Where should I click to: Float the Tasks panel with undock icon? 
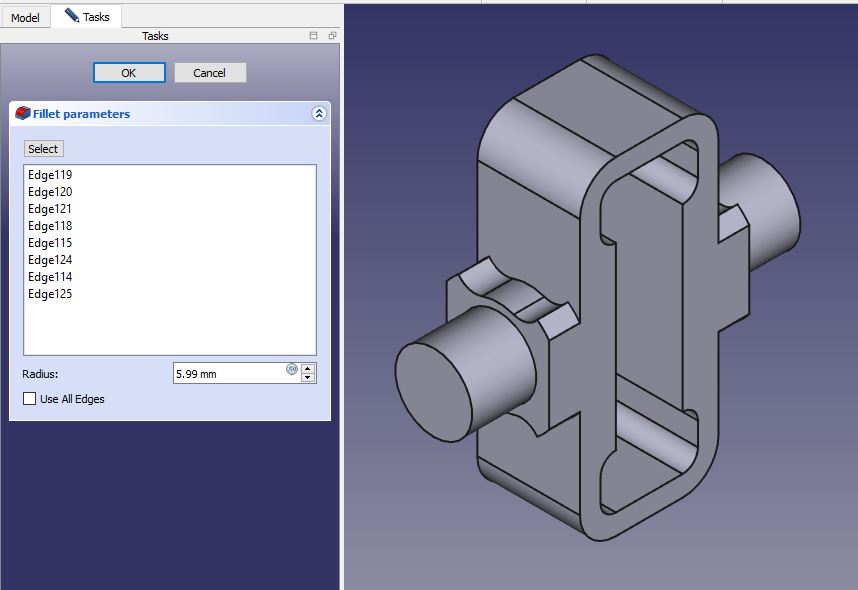point(332,36)
